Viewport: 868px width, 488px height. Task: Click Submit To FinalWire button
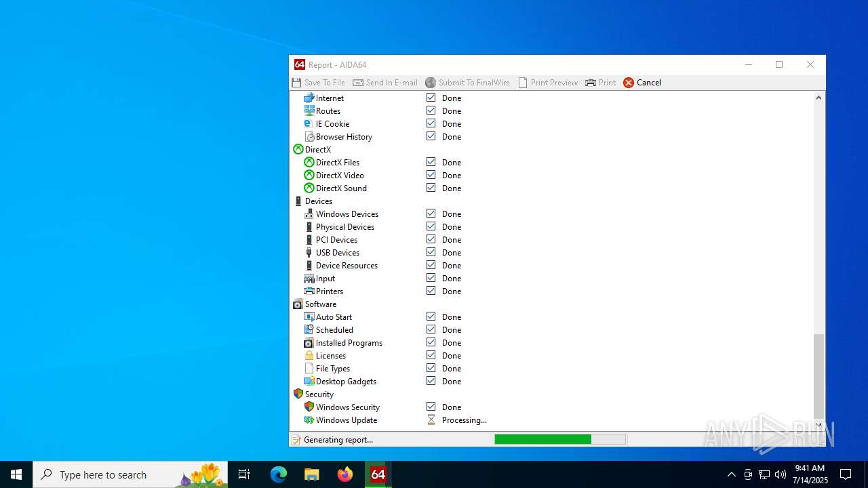467,83
